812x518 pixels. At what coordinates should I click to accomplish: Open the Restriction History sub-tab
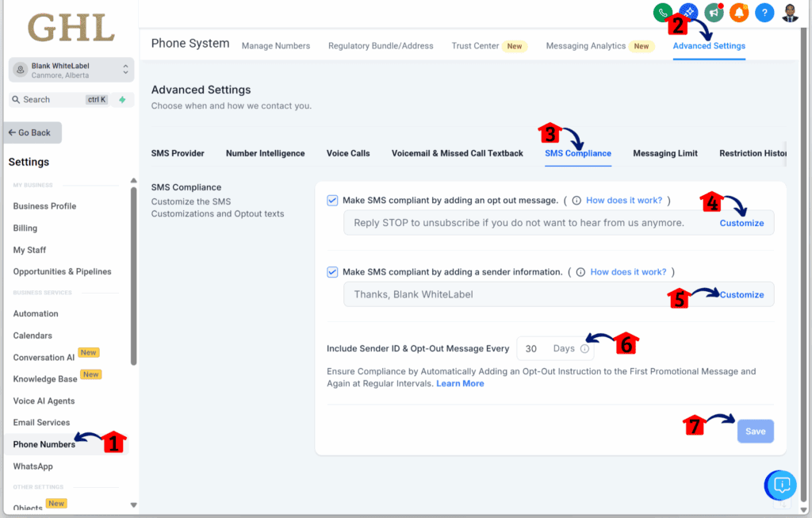click(x=753, y=153)
